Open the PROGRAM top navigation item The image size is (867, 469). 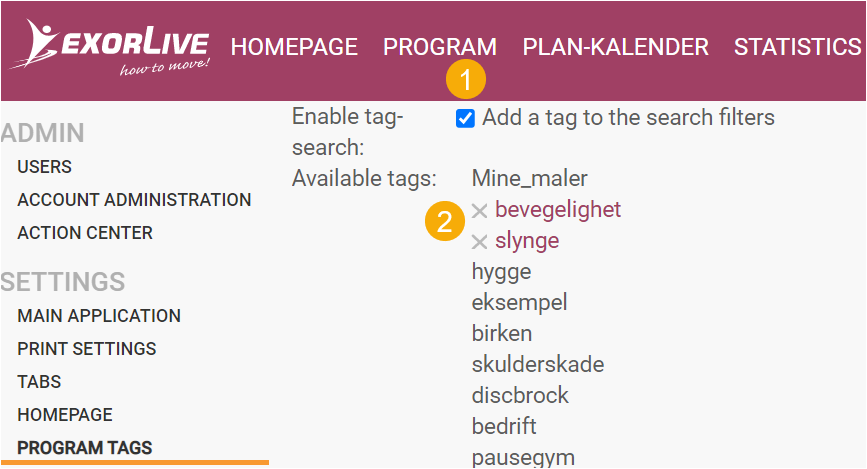440,47
